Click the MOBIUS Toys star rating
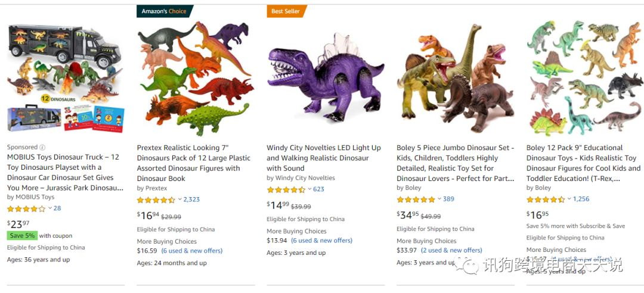 (26, 208)
